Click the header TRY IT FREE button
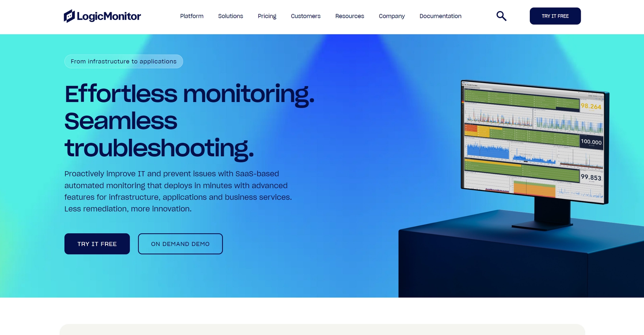Screen dimensions: 644x335 pyautogui.click(x=555, y=16)
